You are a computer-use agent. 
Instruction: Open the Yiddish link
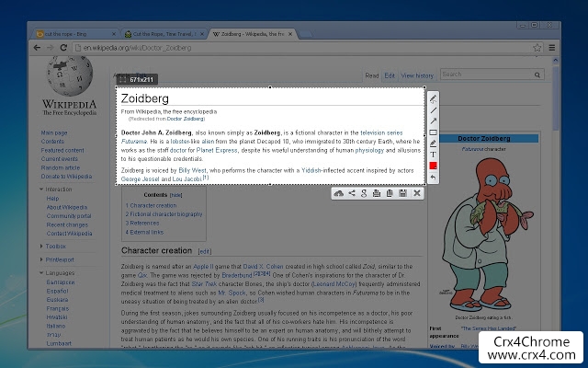(x=311, y=170)
